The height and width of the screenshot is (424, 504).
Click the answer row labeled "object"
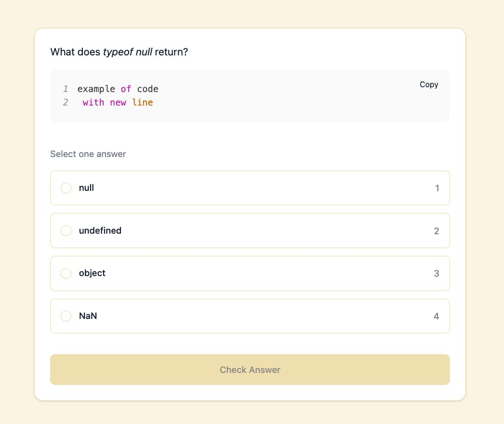[250, 273]
